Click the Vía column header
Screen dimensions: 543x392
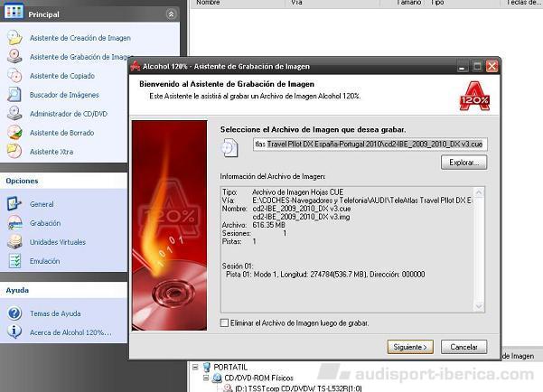pyautogui.click(x=332, y=3)
